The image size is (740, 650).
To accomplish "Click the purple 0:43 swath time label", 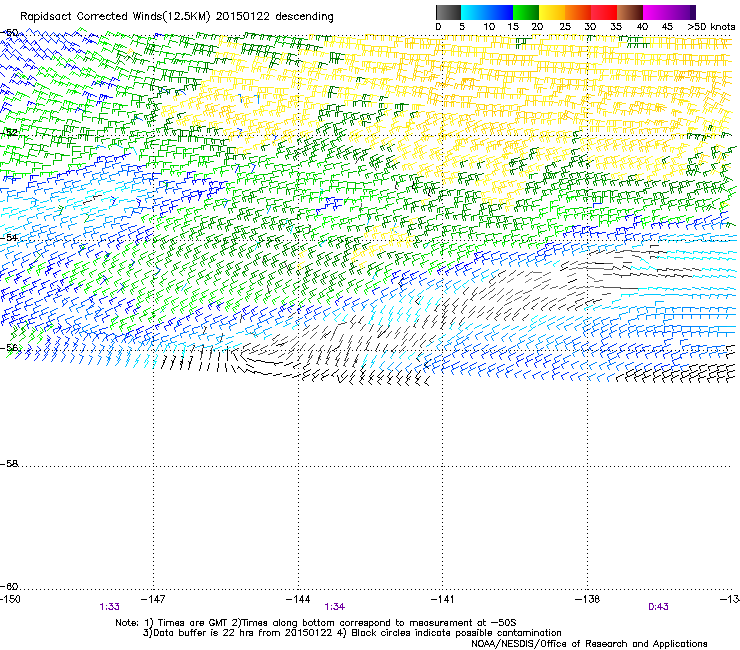I will pyautogui.click(x=658, y=607).
